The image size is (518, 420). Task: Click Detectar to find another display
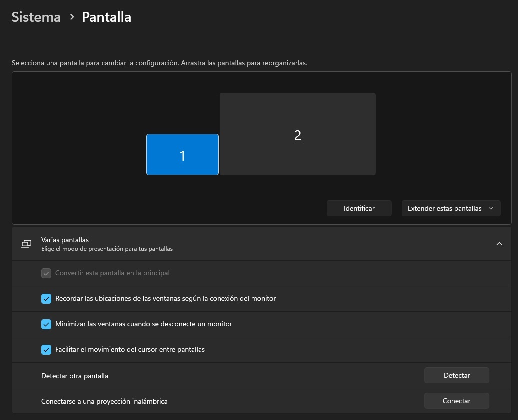pyautogui.click(x=456, y=375)
